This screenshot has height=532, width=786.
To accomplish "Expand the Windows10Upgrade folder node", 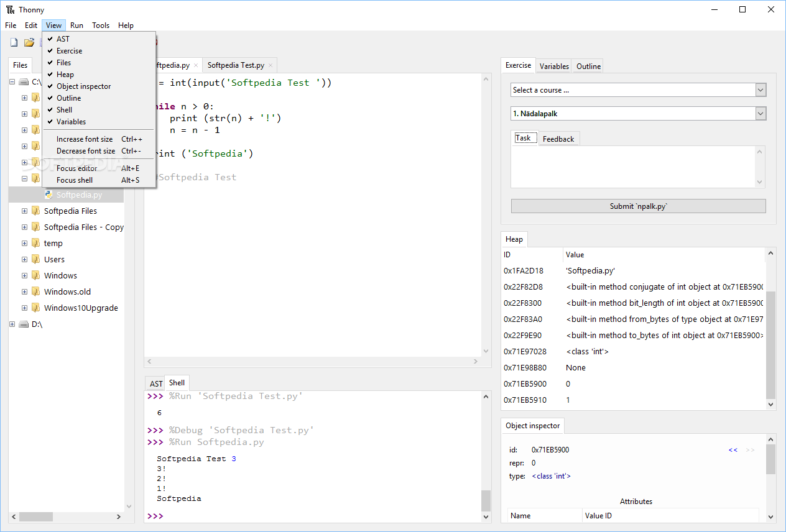I will [x=24, y=308].
